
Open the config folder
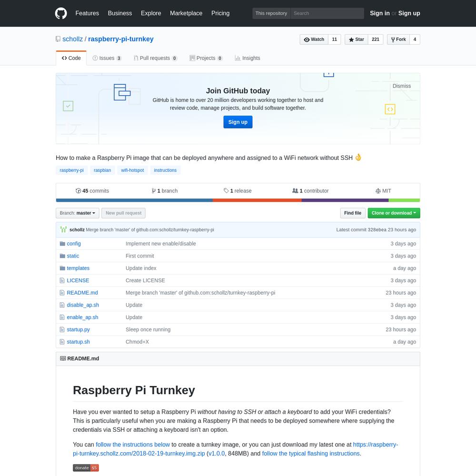point(74,243)
